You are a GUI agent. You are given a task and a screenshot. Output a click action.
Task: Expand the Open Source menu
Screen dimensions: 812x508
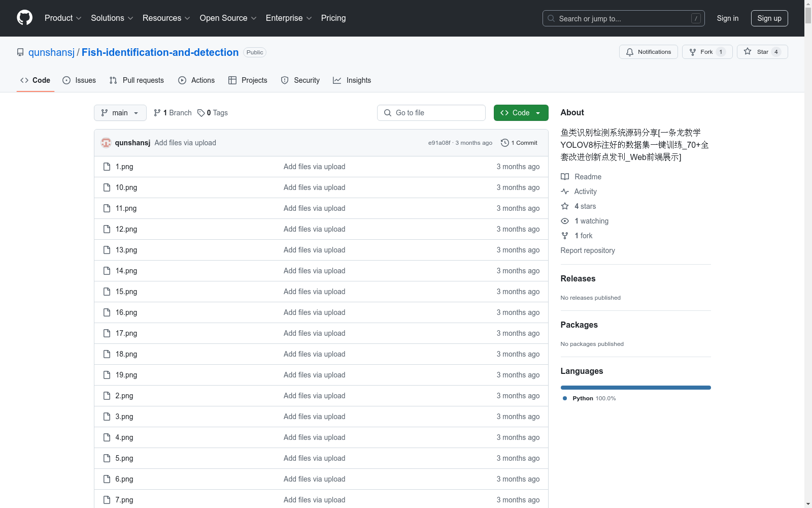(228, 18)
